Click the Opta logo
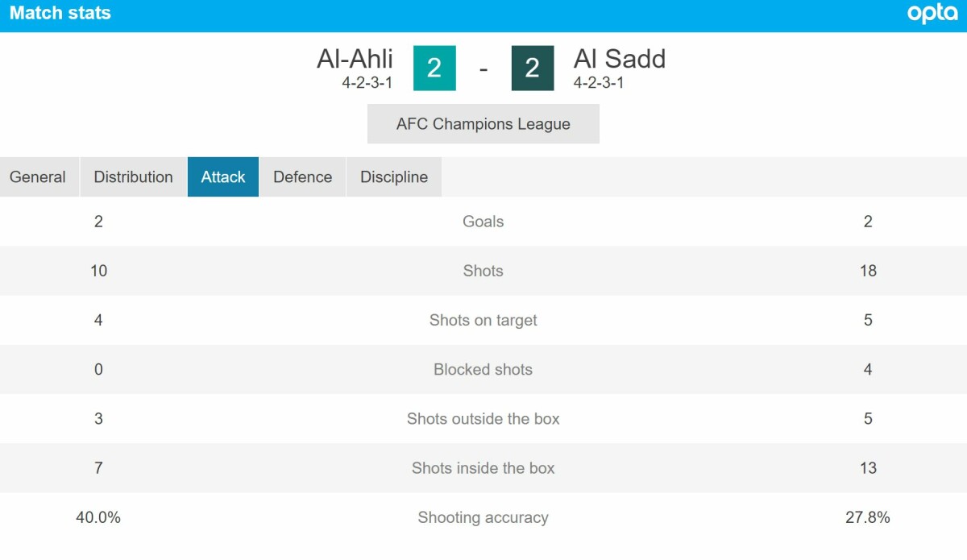 pos(932,14)
